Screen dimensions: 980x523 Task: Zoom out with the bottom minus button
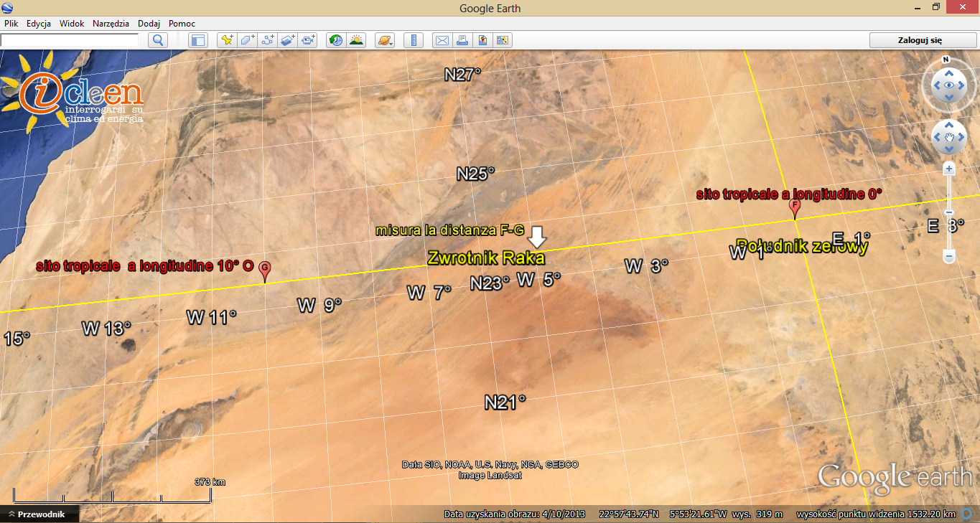coord(949,256)
